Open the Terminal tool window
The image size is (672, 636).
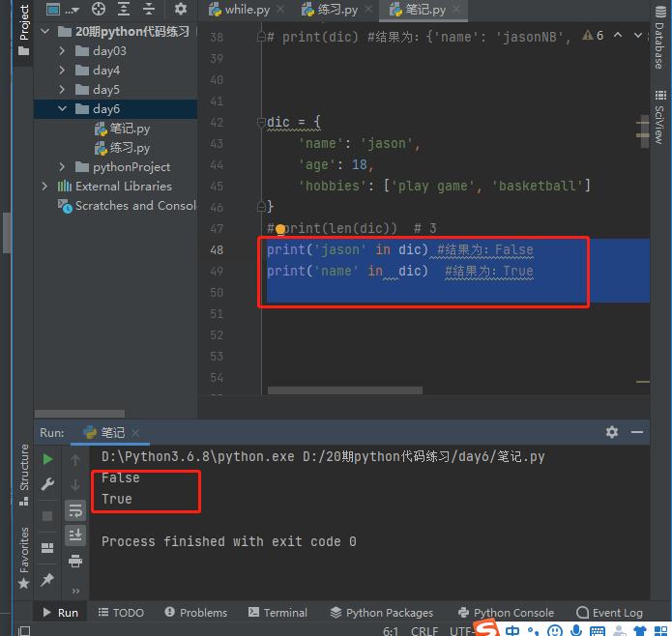[278, 613]
